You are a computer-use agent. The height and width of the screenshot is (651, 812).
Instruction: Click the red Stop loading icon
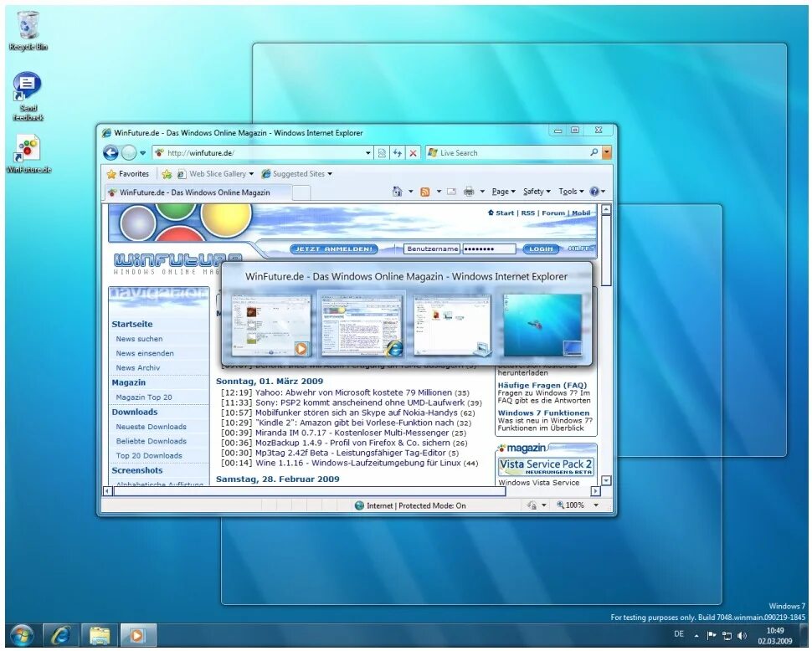pos(413,153)
